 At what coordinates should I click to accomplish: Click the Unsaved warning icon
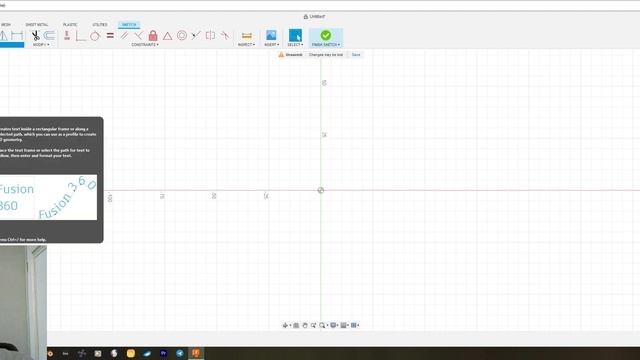[x=281, y=55]
